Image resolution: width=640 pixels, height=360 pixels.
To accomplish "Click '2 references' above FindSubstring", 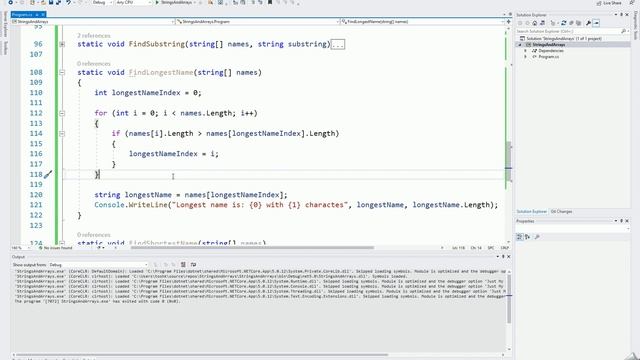I will click(93, 36).
